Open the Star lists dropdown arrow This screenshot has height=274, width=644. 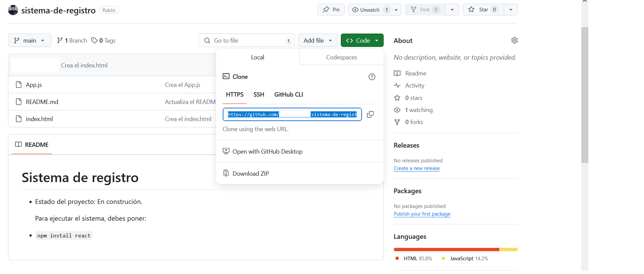point(511,10)
